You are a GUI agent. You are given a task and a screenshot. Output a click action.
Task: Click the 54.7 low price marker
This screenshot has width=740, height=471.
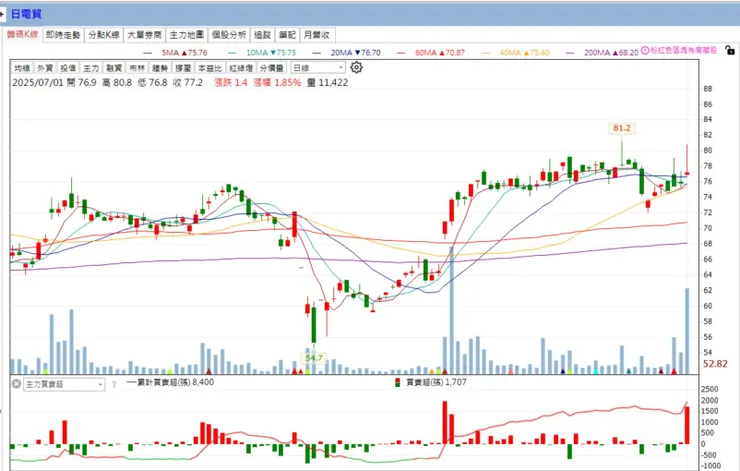pyautogui.click(x=313, y=358)
